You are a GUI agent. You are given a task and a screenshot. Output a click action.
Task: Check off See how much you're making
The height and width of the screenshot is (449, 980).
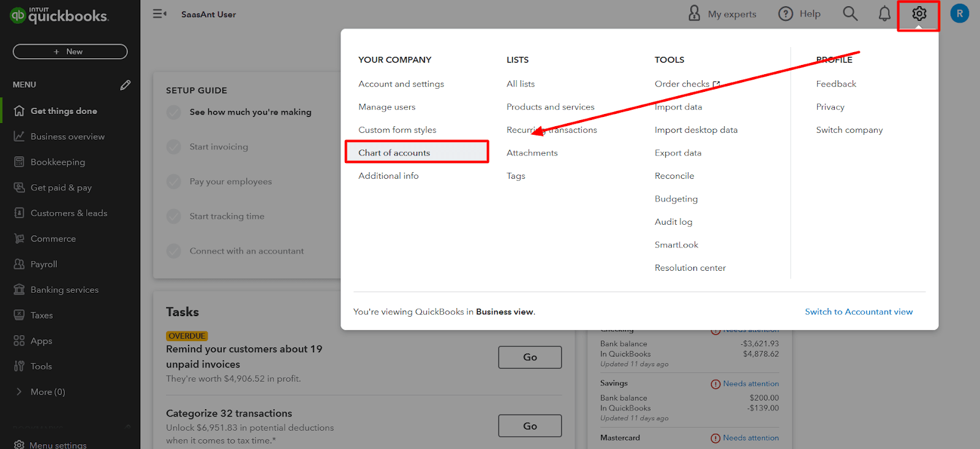(x=174, y=112)
